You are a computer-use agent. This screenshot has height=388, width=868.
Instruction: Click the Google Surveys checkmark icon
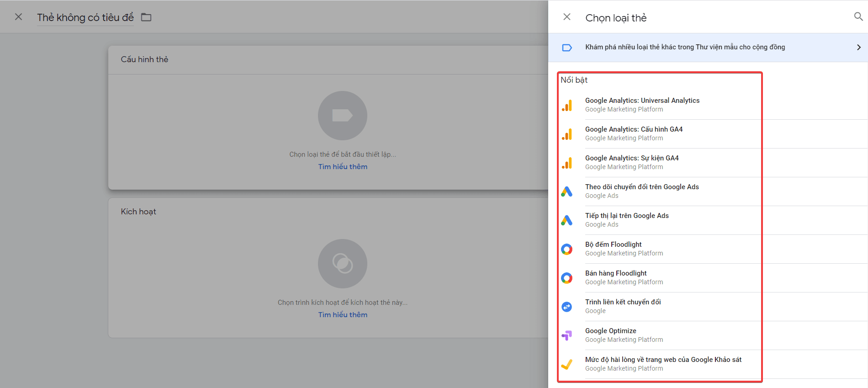point(567,364)
